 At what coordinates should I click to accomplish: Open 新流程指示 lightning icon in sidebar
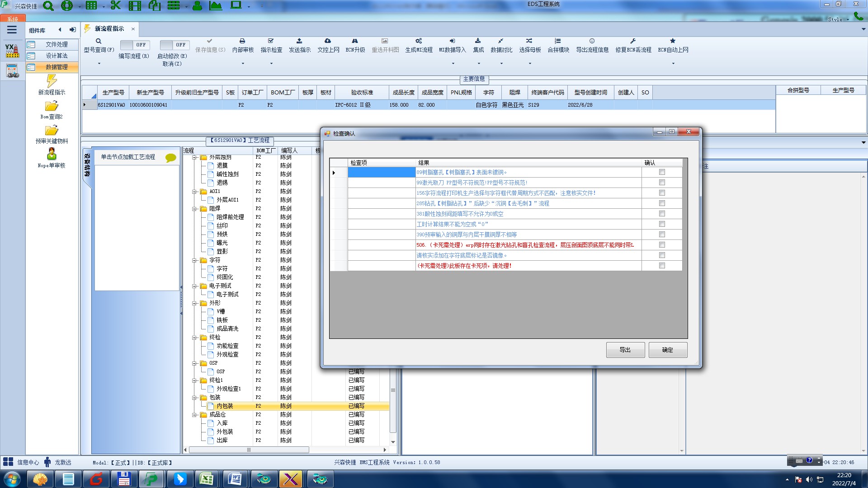coord(52,81)
